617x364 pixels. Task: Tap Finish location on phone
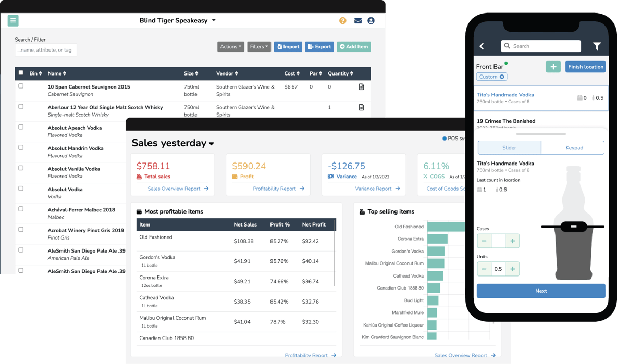[x=586, y=67]
